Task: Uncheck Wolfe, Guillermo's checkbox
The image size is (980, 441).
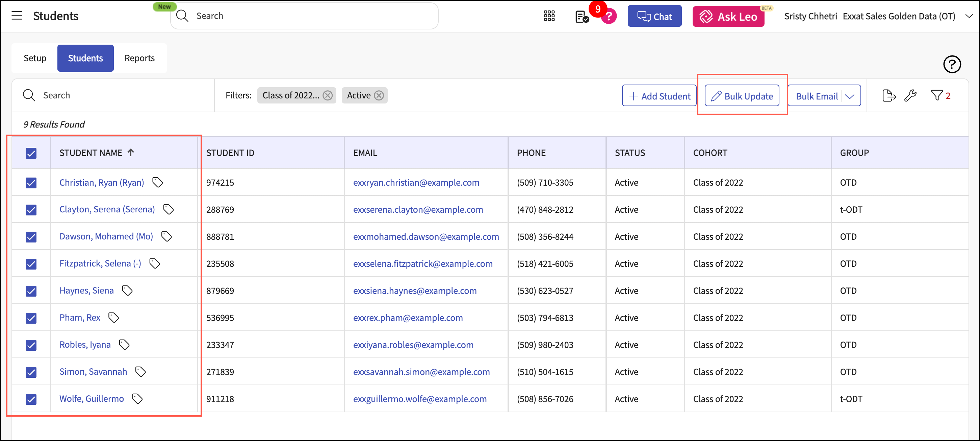Action: 31,399
